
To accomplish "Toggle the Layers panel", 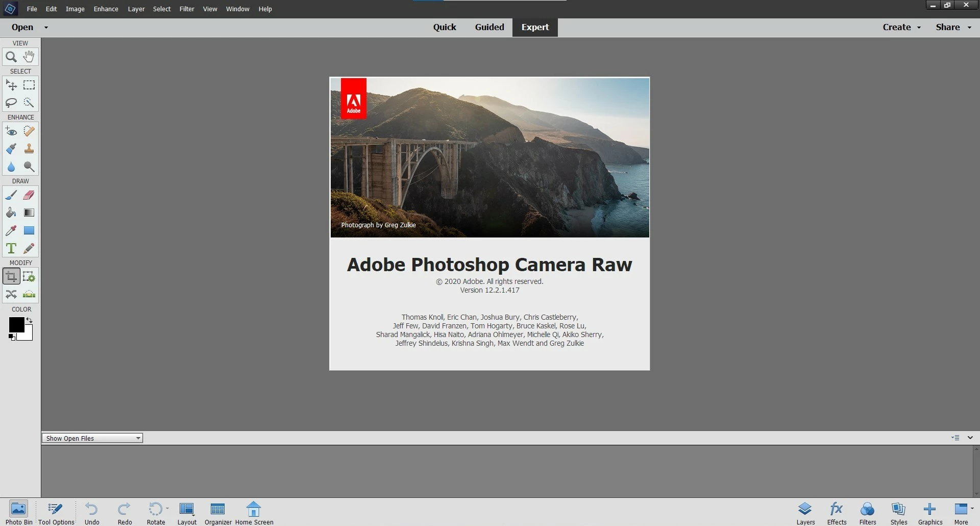I will (805, 513).
